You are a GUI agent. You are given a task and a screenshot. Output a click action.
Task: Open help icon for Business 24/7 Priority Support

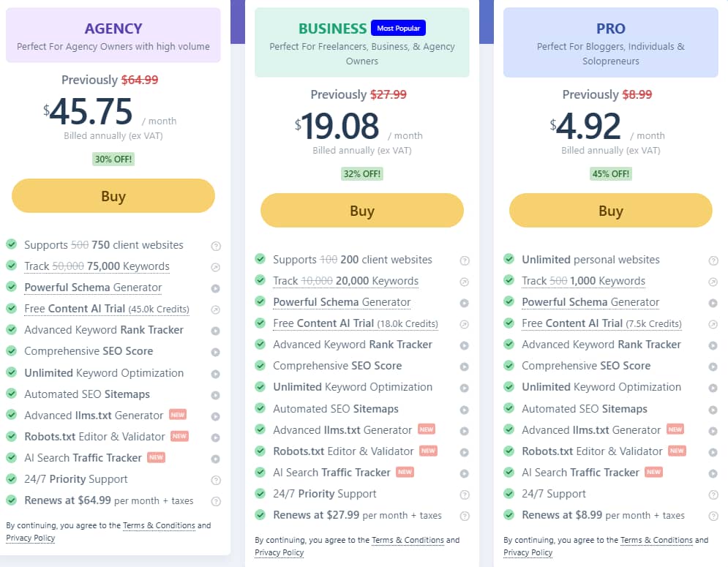pos(465,495)
